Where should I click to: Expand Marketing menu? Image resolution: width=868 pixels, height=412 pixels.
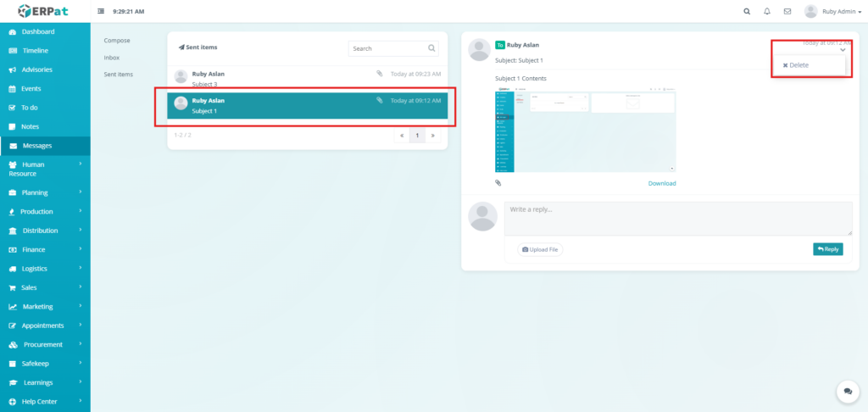pos(45,306)
